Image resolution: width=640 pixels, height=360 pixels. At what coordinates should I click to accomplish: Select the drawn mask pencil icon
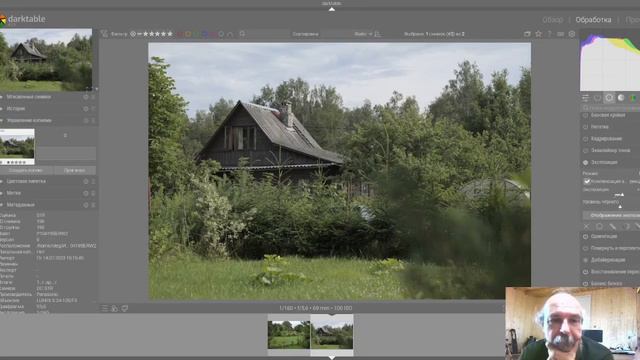tap(612, 226)
